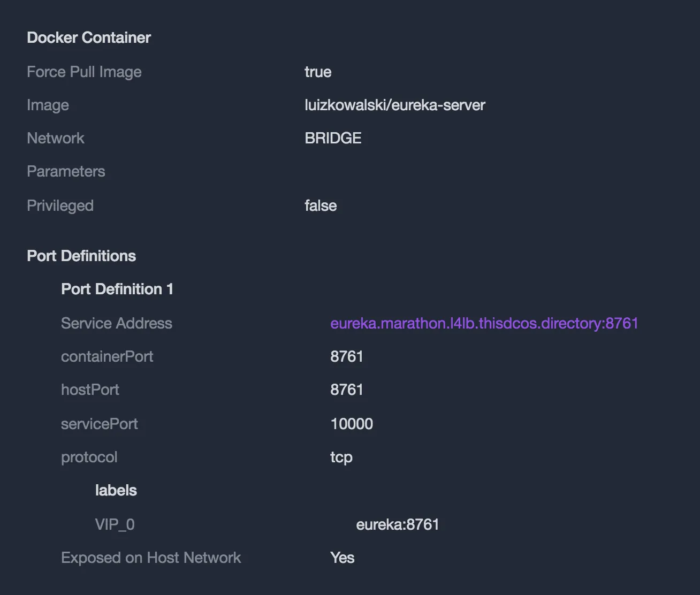Select the Privileged value false
700x595 pixels.
(x=321, y=205)
